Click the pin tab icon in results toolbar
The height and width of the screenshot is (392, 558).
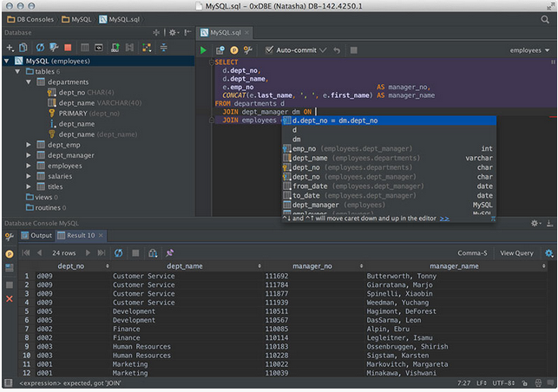[x=170, y=253]
